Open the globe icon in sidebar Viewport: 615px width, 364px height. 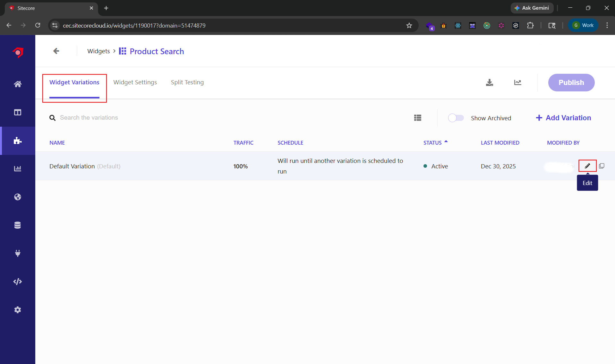pos(18,197)
